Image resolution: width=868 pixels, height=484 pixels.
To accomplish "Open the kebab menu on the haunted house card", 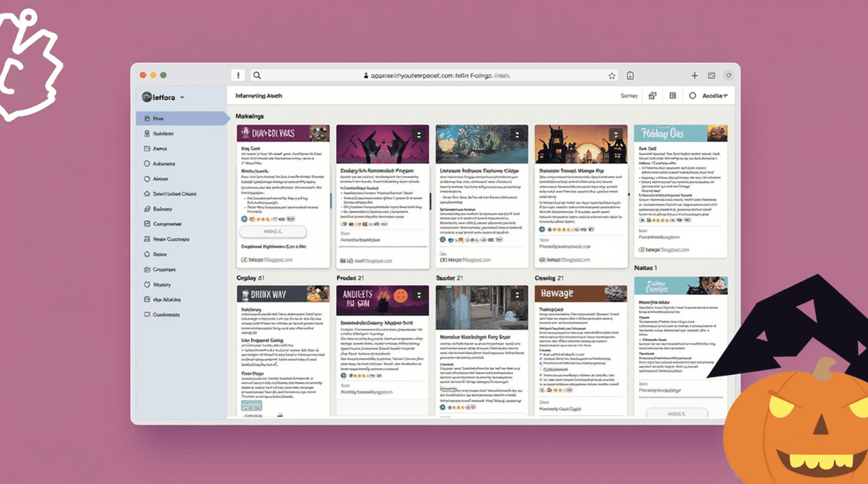I will (617, 135).
